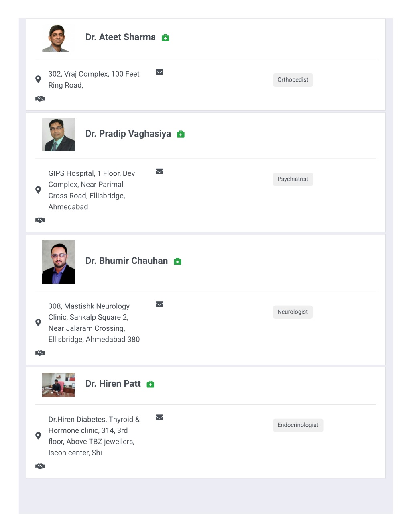Select the Endocrinologist specialty tag

pos(298,425)
